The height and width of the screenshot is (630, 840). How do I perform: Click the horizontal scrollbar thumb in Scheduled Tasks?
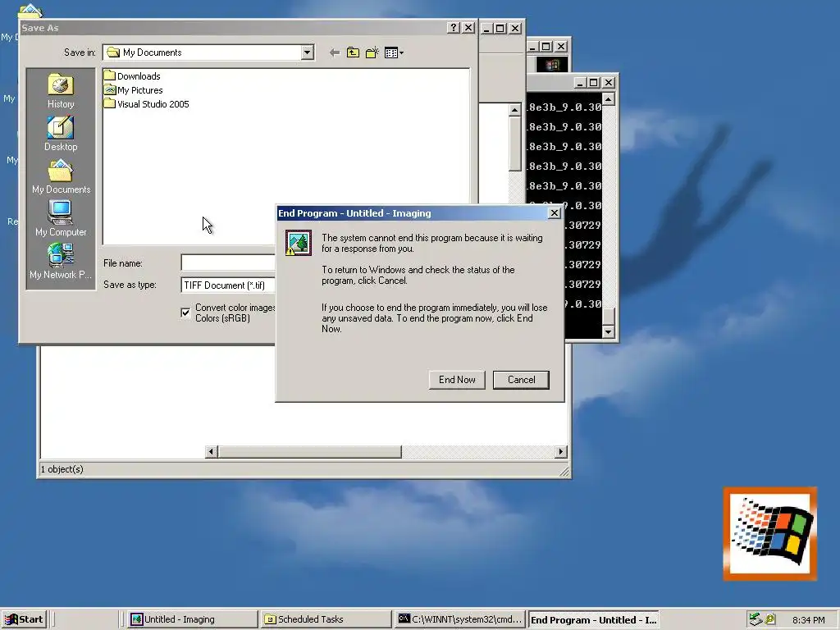click(x=309, y=452)
